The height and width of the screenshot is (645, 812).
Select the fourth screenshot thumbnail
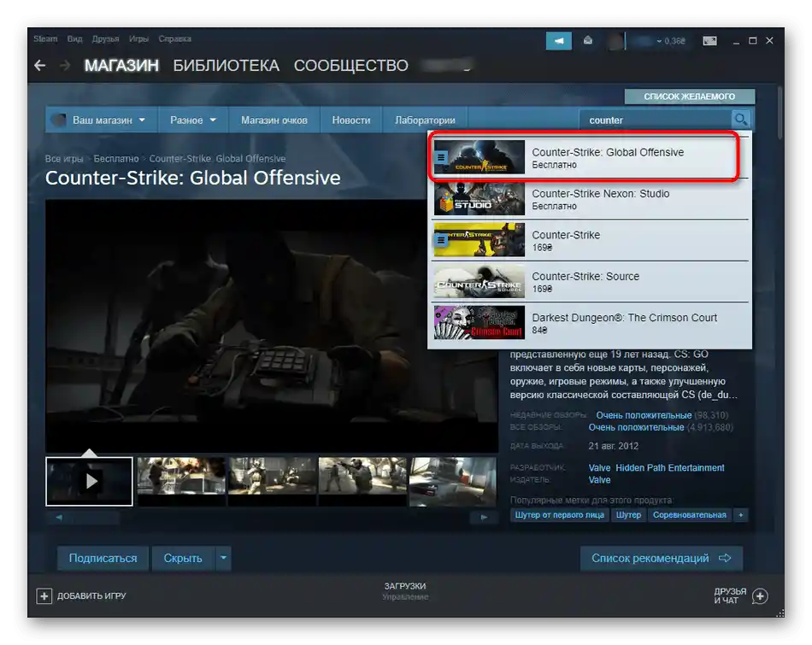pyautogui.click(x=362, y=482)
